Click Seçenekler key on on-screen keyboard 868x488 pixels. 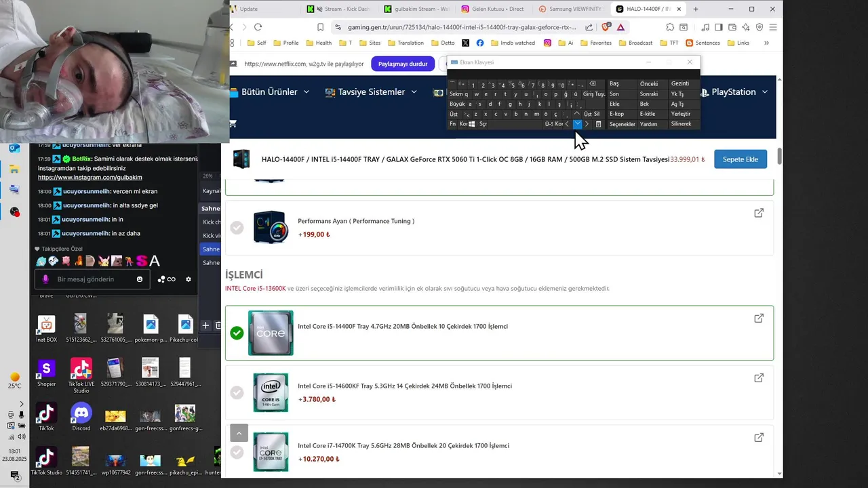pos(622,125)
